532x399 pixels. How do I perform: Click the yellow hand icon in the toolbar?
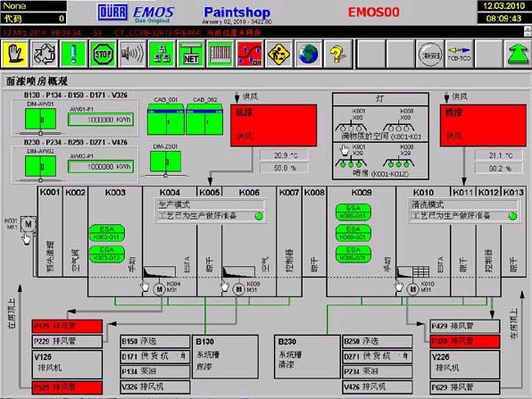pyautogui.click(x=15, y=54)
